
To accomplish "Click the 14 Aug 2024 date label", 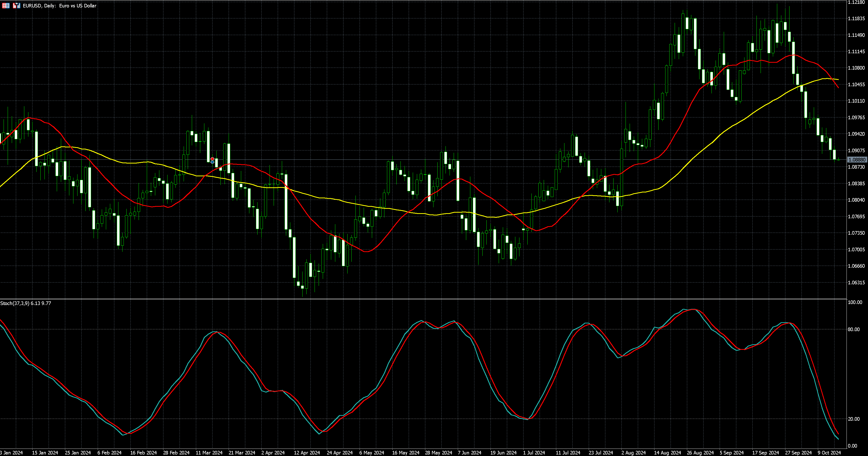I will tap(667, 453).
